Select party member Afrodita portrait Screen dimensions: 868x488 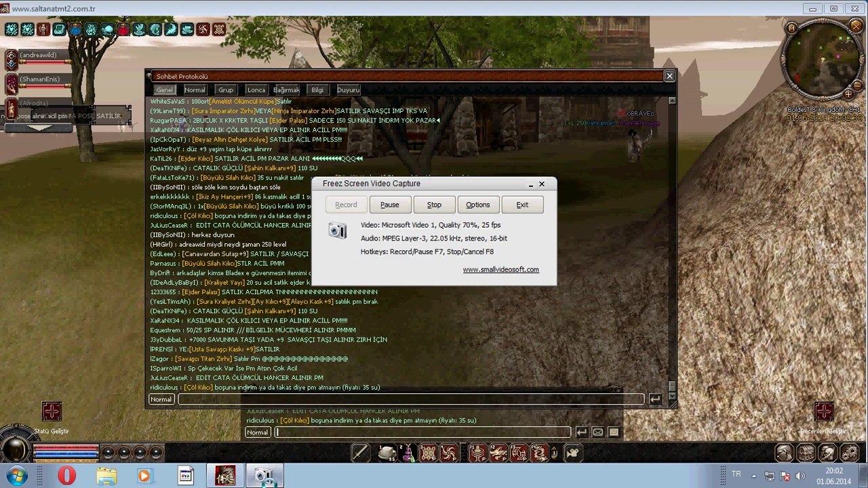[x=12, y=108]
